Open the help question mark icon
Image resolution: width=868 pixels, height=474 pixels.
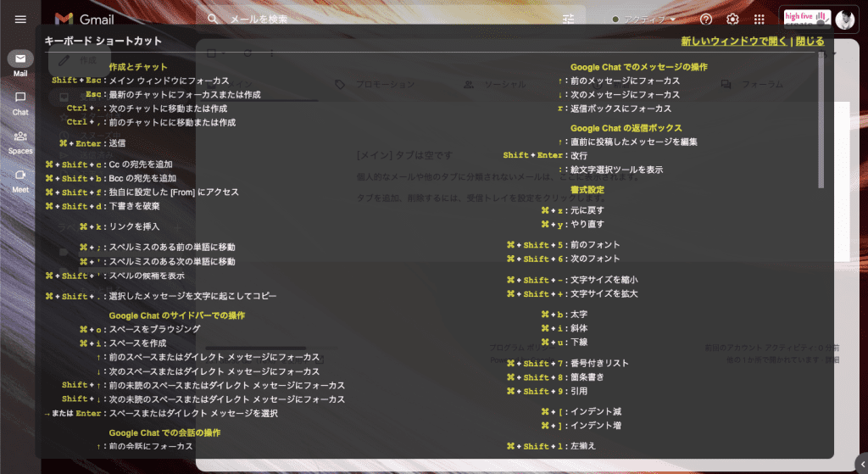click(x=706, y=20)
